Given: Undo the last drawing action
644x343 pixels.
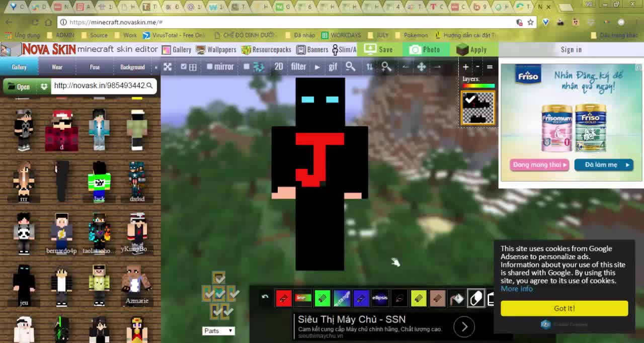Looking at the screenshot, I should tap(265, 297).
